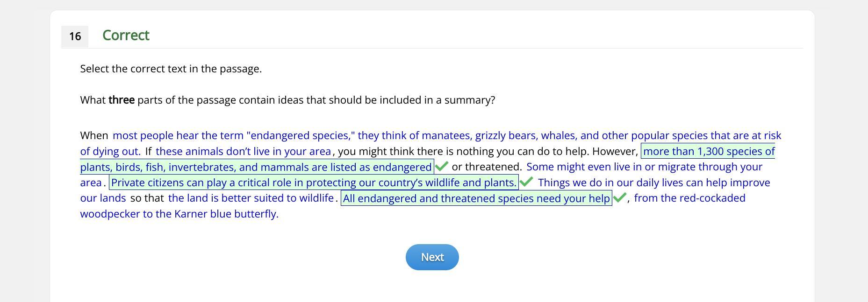The image size is (868, 302).
Task: Choose "Some might even live in or migrate" phrase
Action: pyautogui.click(x=644, y=167)
